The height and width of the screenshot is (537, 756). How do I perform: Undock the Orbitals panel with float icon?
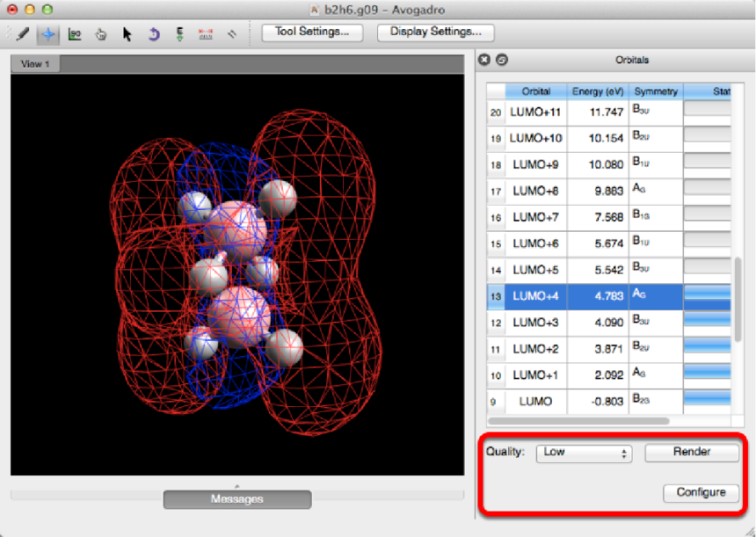[501, 61]
